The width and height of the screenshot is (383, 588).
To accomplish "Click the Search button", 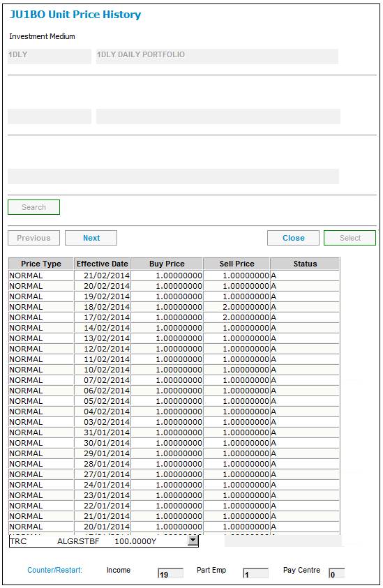I will coord(33,207).
